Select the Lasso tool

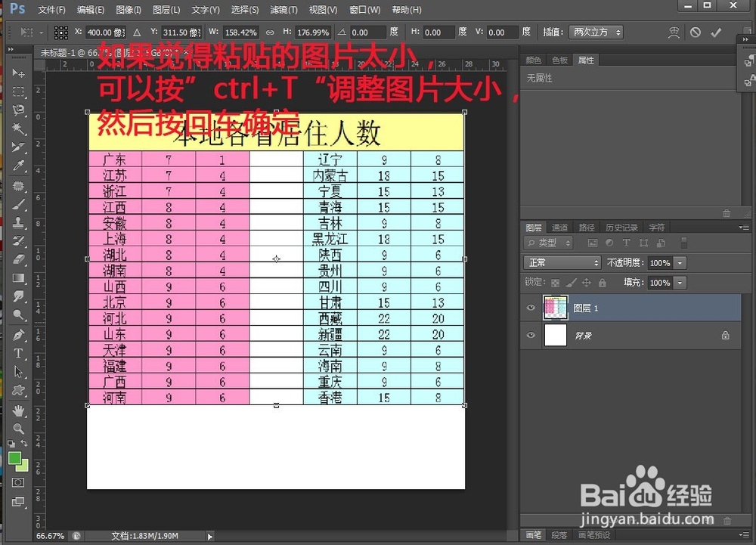(x=18, y=110)
